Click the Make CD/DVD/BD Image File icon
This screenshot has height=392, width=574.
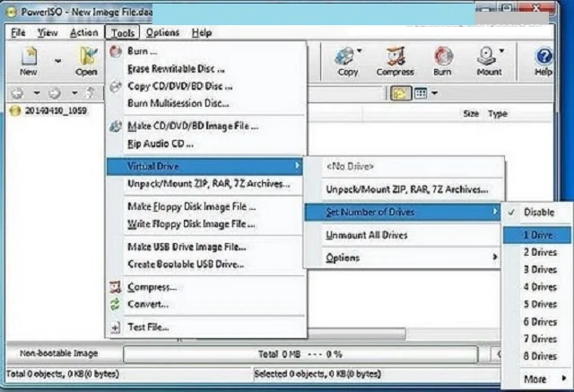[116, 126]
